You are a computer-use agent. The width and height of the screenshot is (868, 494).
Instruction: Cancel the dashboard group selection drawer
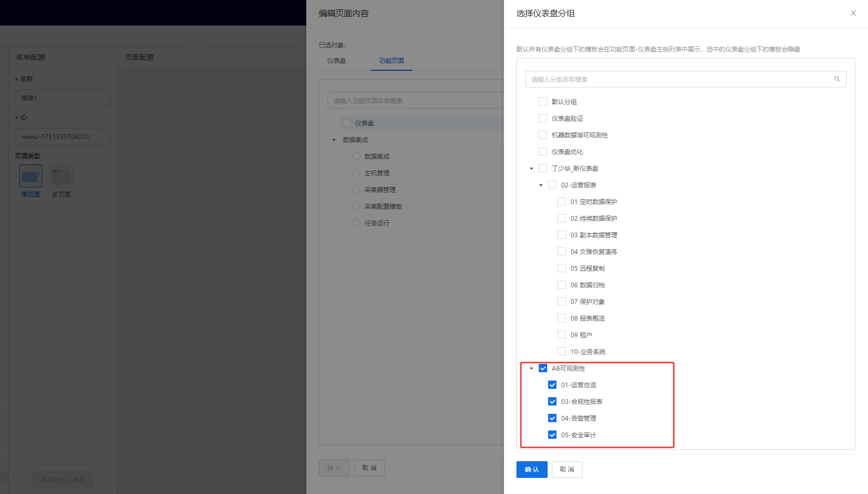(567, 470)
